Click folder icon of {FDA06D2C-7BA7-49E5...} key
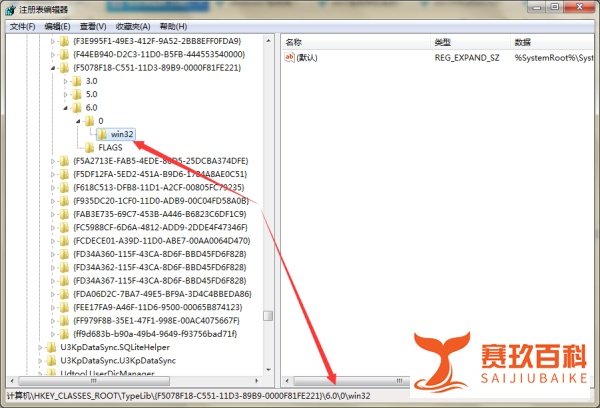The height and width of the screenshot is (408, 600). [x=64, y=294]
